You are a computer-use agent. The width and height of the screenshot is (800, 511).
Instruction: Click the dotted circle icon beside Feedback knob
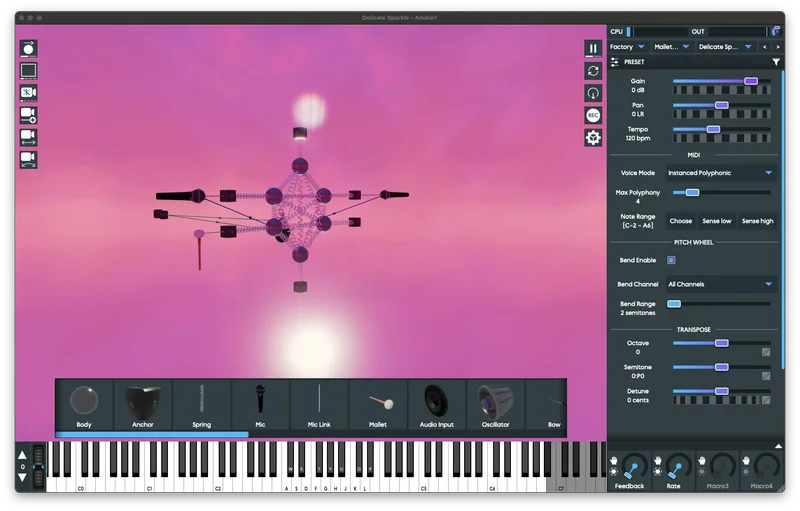click(x=614, y=472)
